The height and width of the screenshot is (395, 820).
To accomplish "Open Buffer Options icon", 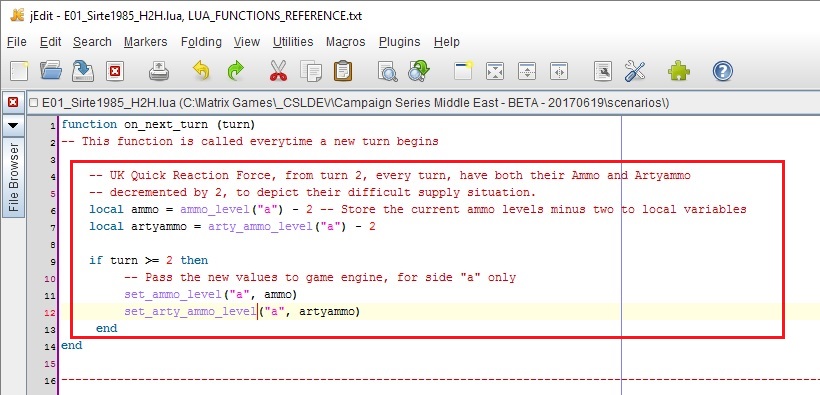I will coord(602,71).
